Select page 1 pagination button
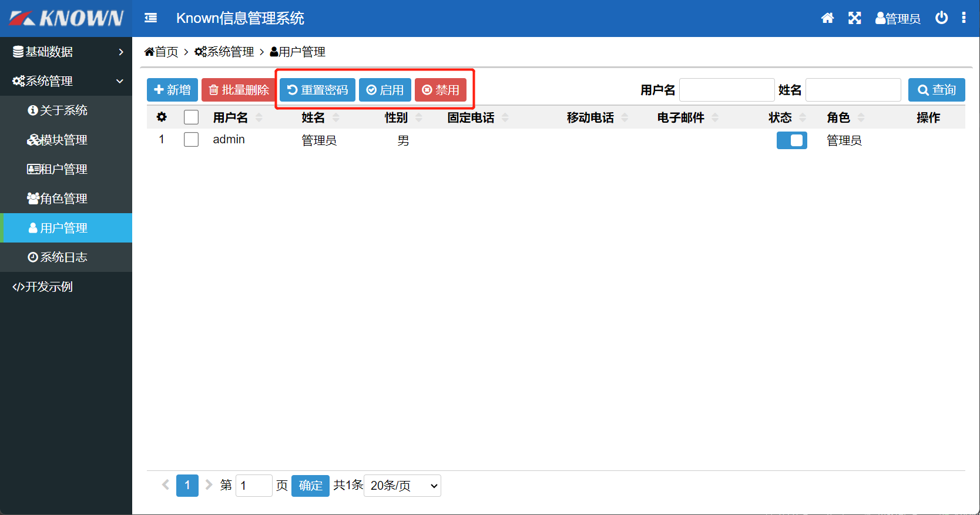The image size is (980, 515). [187, 486]
